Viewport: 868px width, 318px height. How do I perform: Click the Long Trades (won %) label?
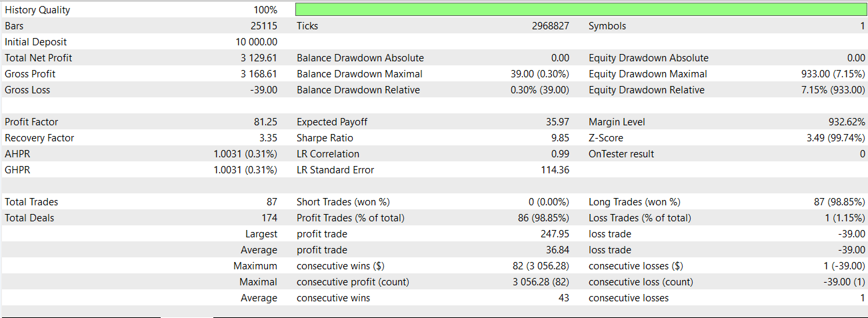634,202
